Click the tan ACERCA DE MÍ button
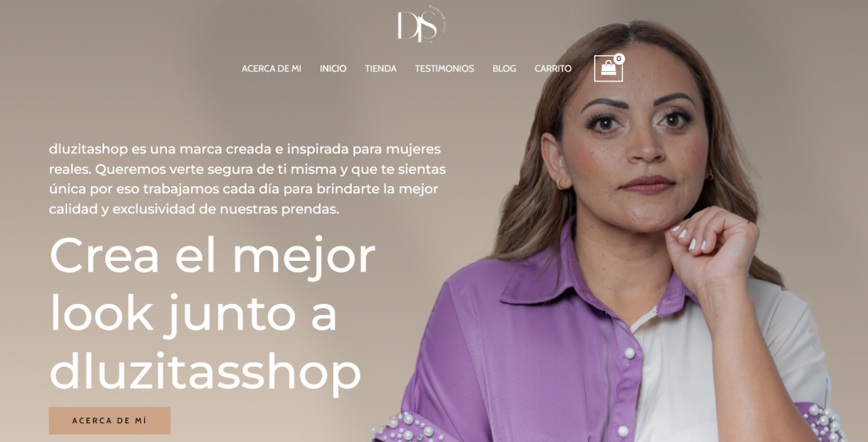This screenshot has height=442, width=868. coord(109,421)
